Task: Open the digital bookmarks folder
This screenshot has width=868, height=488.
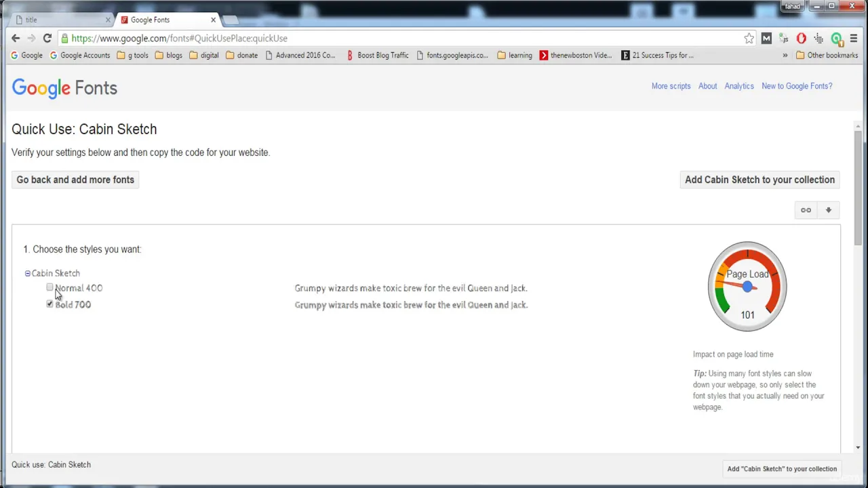Action: (204, 56)
